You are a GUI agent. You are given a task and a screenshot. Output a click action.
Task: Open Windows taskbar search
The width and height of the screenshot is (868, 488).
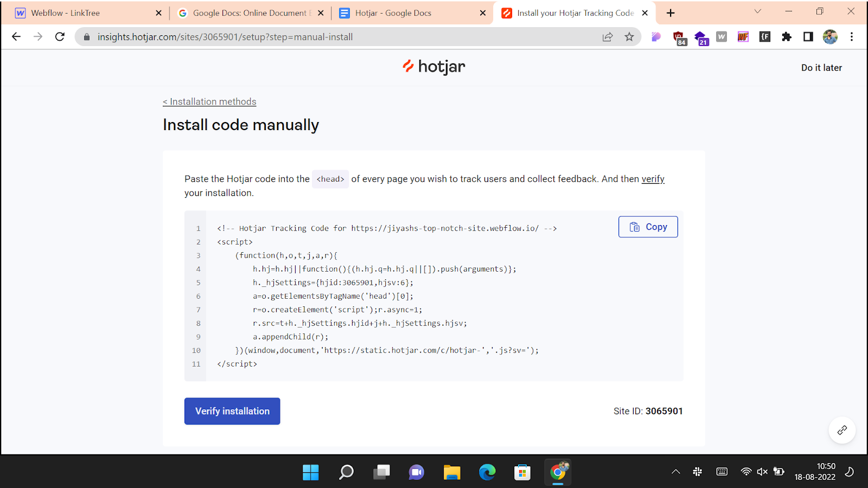click(346, 472)
